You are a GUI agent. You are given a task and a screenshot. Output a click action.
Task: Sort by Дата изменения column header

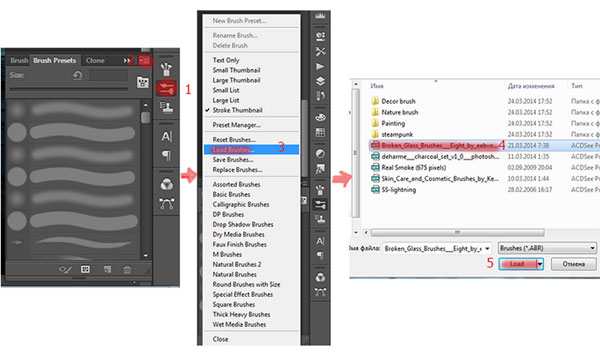[x=531, y=86]
